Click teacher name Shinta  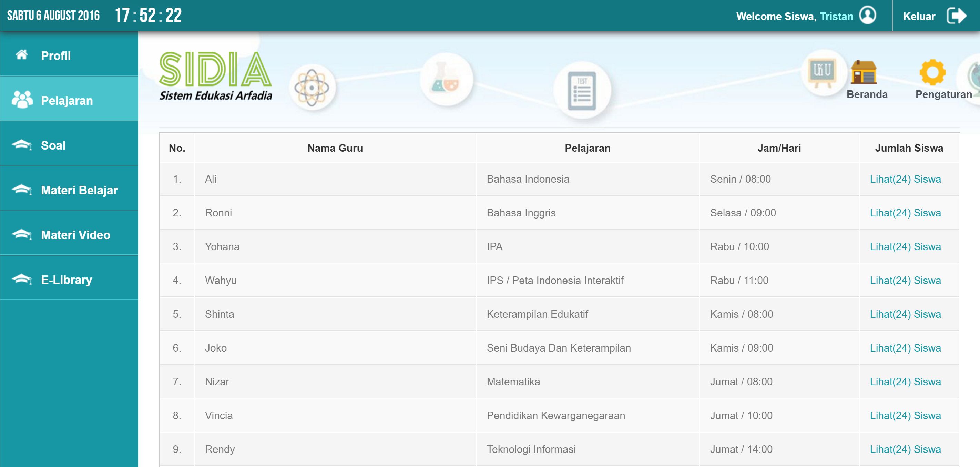click(220, 314)
